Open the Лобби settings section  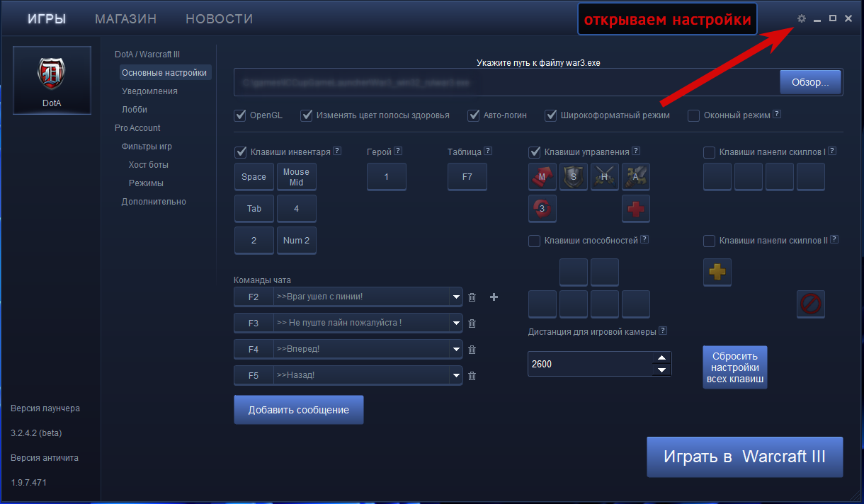pyautogui.click(x=135, y=110)
